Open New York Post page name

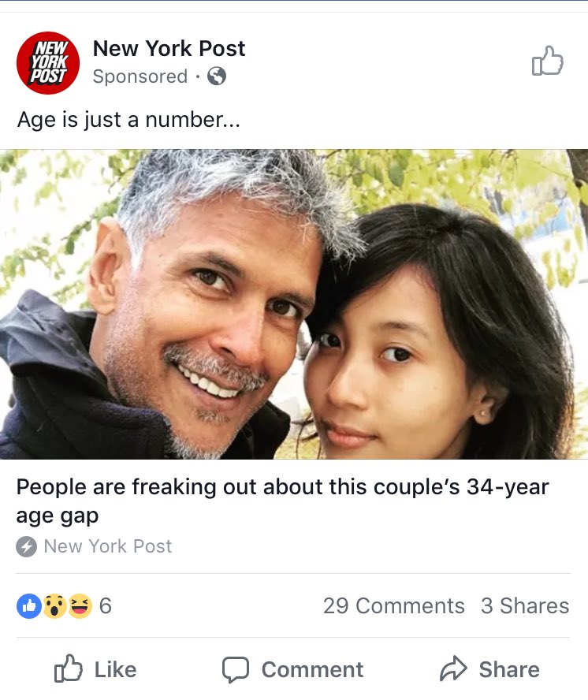click(x=169, y=48)
